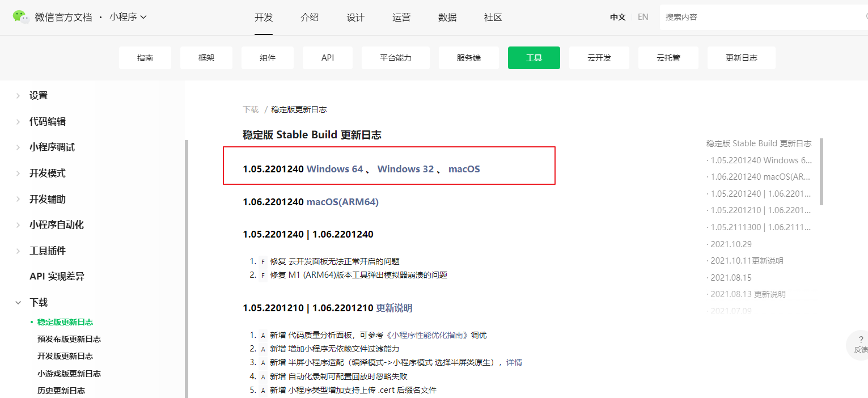Viewport: 868px width, 398px height.
Task: Open the 运营 top menu
Action: point(401,18)
